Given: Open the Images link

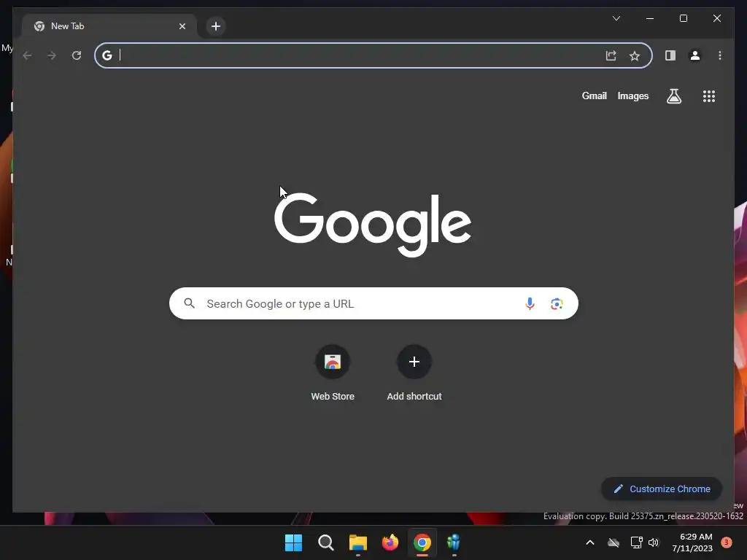Looking at the screenshot, I should tap(632, 96).
